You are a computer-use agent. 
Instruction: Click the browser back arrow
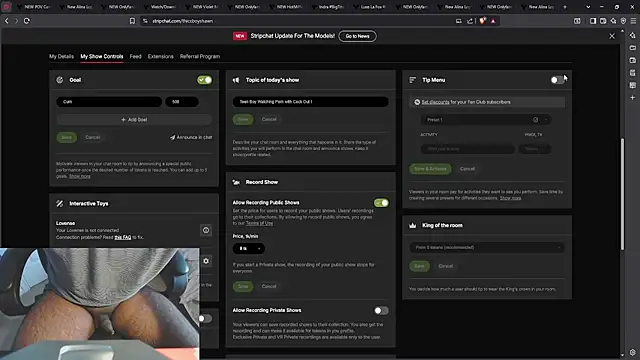pos(7,21)
